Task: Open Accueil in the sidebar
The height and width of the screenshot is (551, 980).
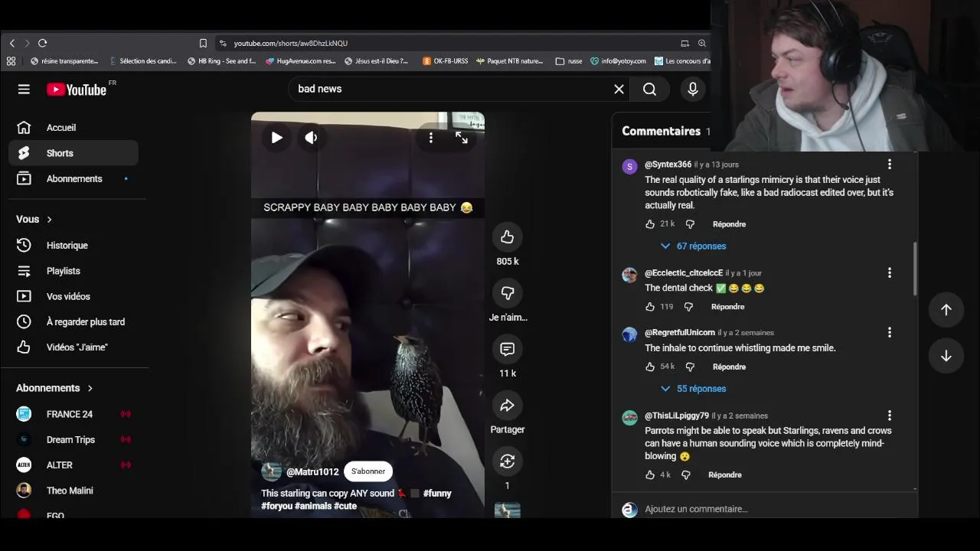Action: [73, 128]
